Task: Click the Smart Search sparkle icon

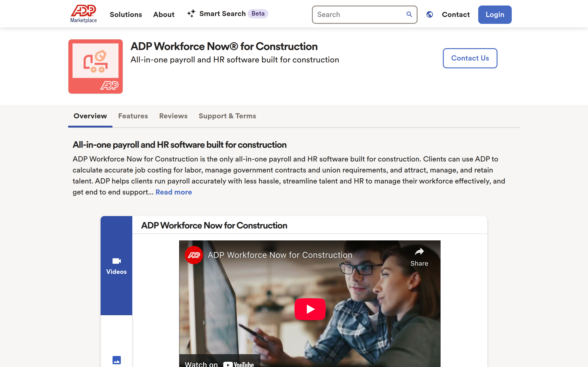Action: click(x=191, y=14)
